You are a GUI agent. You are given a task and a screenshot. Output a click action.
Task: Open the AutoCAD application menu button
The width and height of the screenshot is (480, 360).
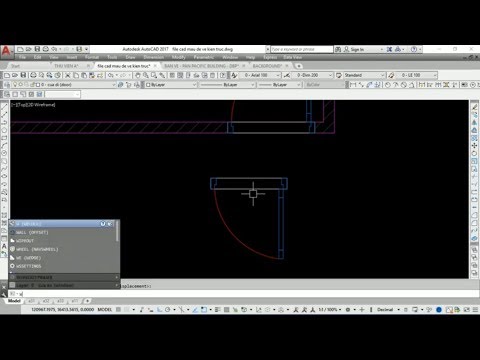click(x=7, y=51)
